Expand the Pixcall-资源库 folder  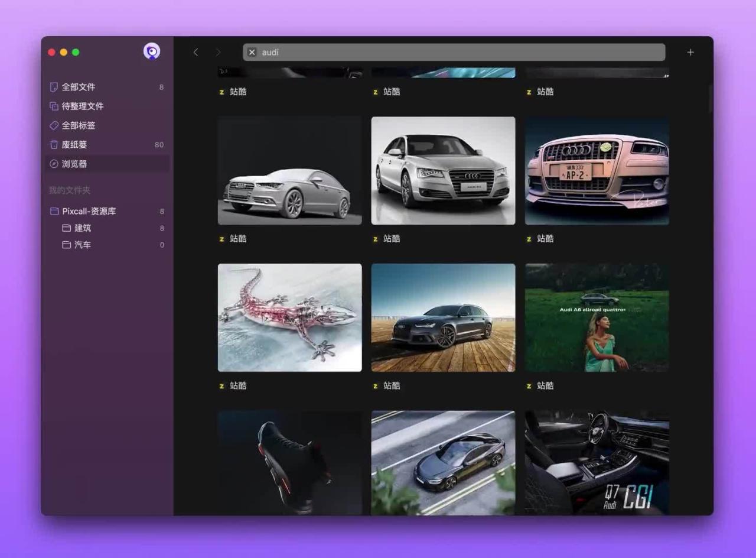coord(89,211)
